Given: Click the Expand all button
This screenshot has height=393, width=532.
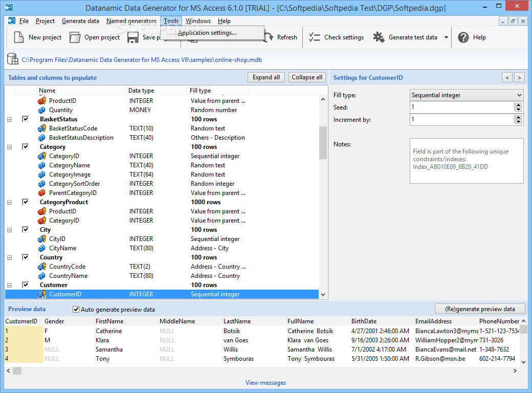Looking at the screenshot, I should tap(266, 77).
